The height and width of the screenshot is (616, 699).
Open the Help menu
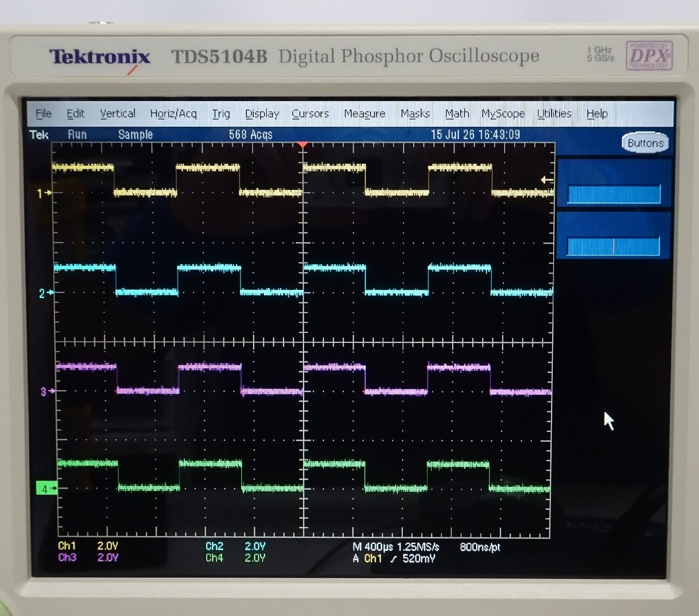point(597,114)
